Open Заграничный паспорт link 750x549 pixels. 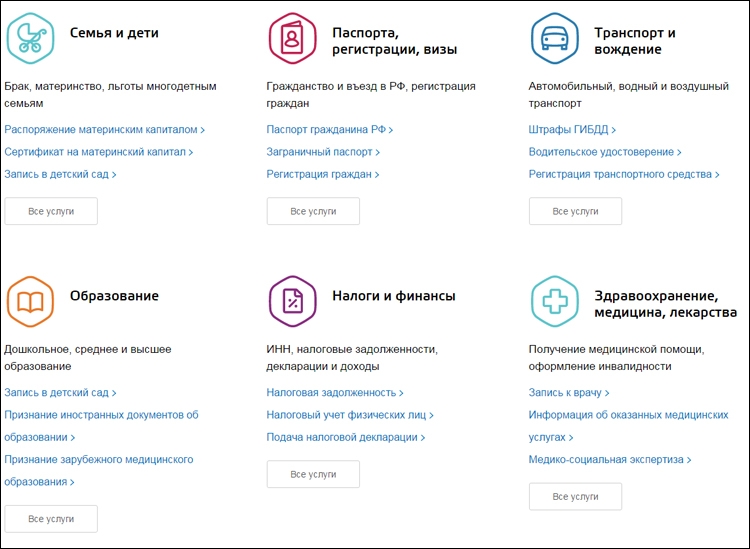tap(323, 152)
